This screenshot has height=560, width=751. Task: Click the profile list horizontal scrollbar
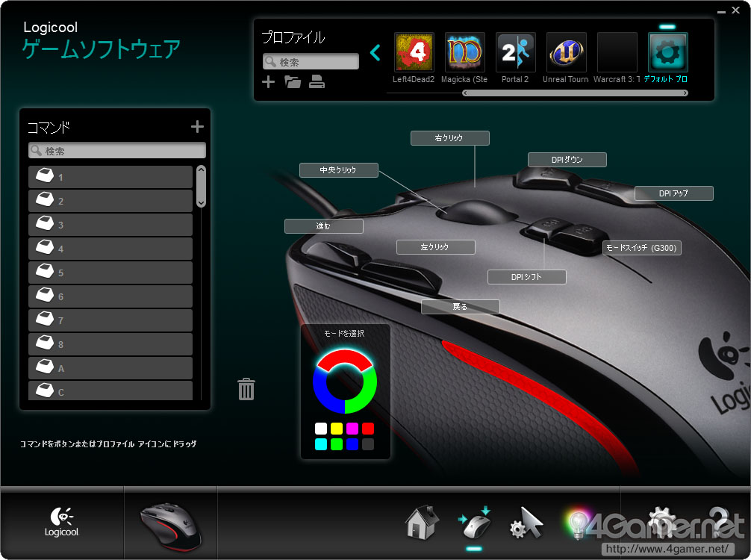[576, 93]
